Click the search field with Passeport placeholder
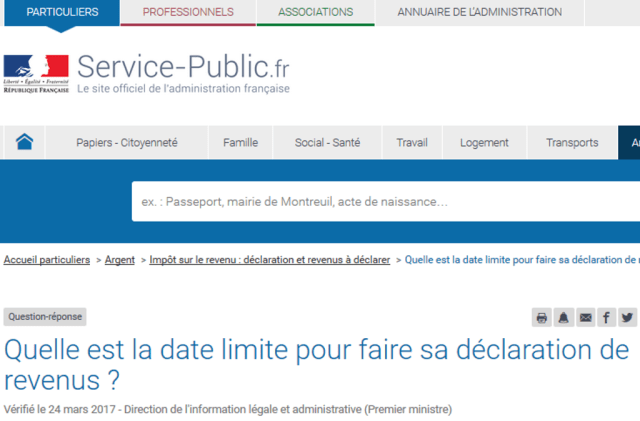This screenshot has height=421, width=640. pyautogui.click(x=385, y=202)
